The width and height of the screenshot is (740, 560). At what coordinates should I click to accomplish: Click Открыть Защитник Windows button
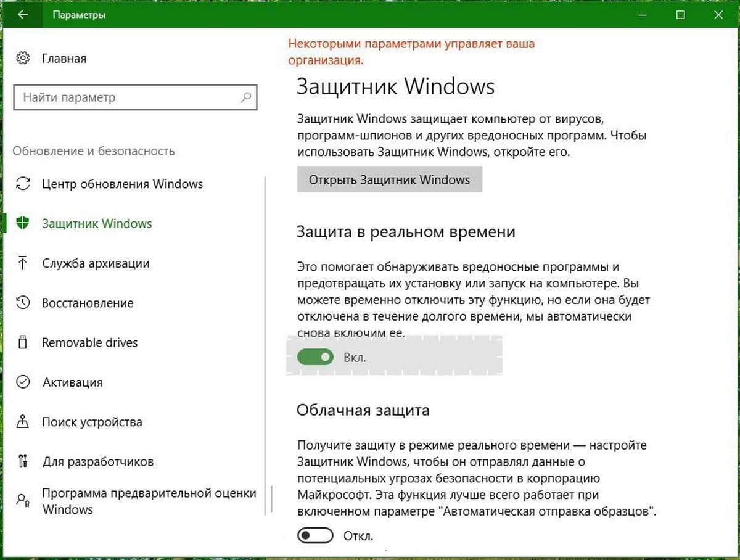pyautogui.click(x=389, y=180)
